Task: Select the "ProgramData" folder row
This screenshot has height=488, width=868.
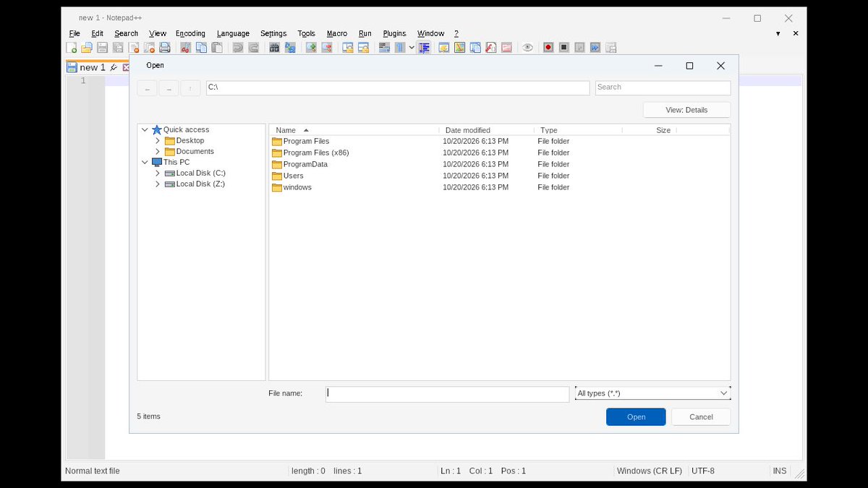Action: (499, 164)
